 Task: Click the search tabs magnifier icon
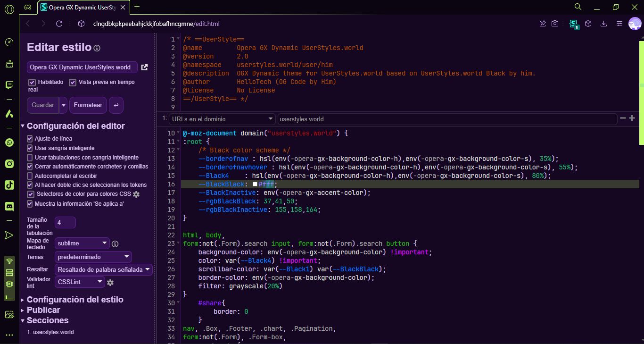578,7
